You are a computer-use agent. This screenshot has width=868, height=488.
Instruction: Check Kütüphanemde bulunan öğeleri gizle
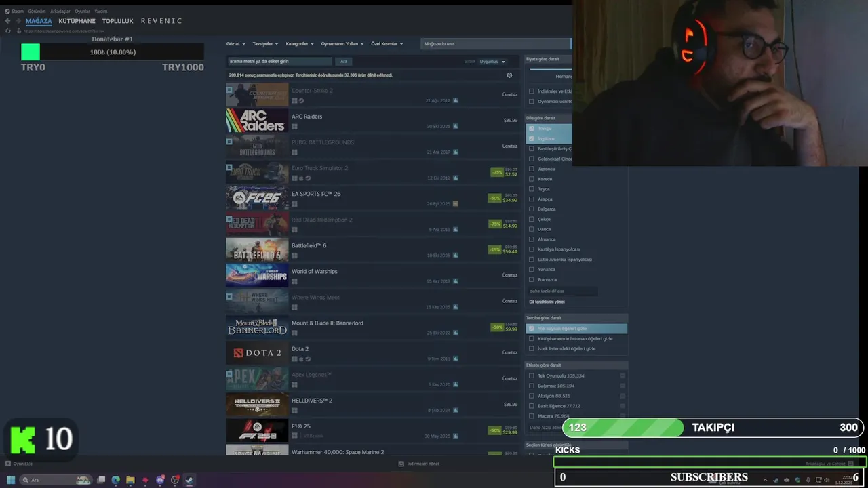[x=531, y=338]
